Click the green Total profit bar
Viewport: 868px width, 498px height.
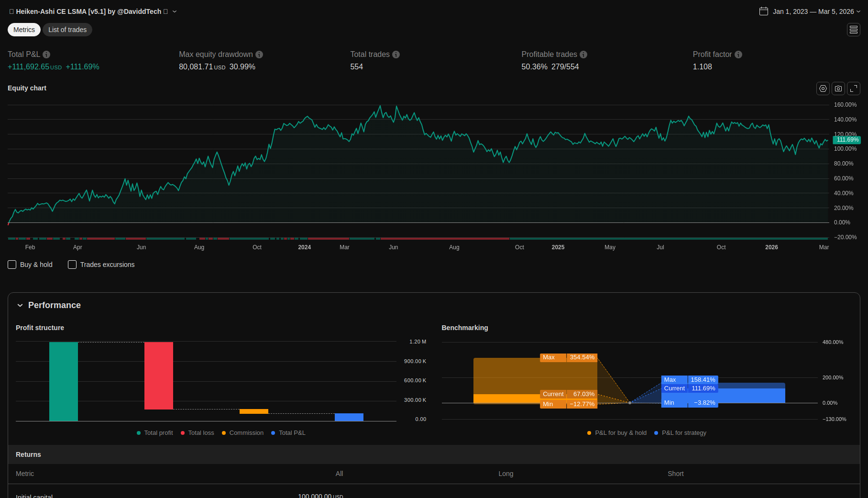pos(64,381)
